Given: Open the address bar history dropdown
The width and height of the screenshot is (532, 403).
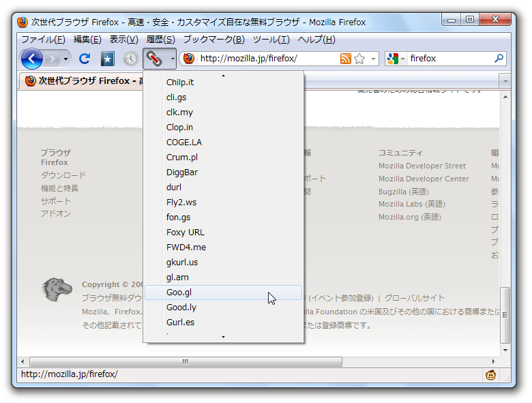Looking at the screenshot, I should tap(373, 59).
